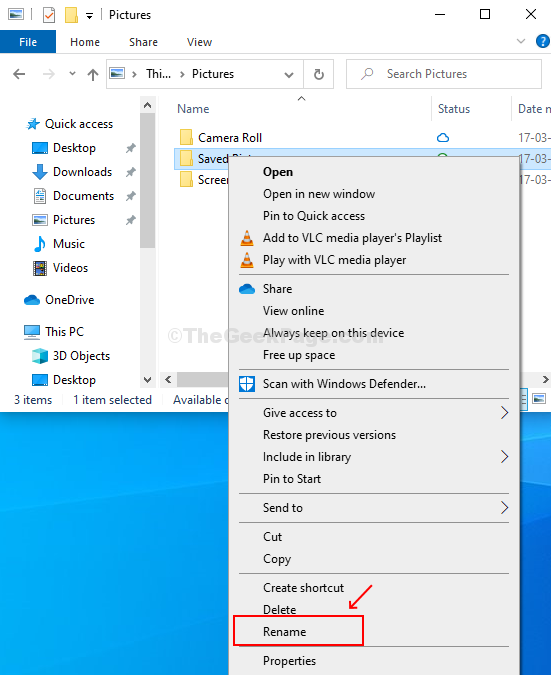This screenshot has width=551, height=675.
Task: Expand the ribbon using the chevron
Action: [x=521, y=41]
